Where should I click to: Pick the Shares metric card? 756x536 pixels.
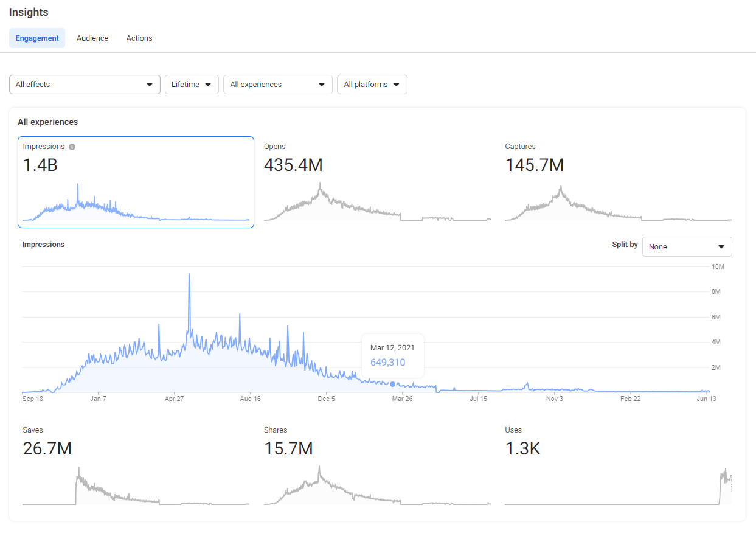point(377,465)
